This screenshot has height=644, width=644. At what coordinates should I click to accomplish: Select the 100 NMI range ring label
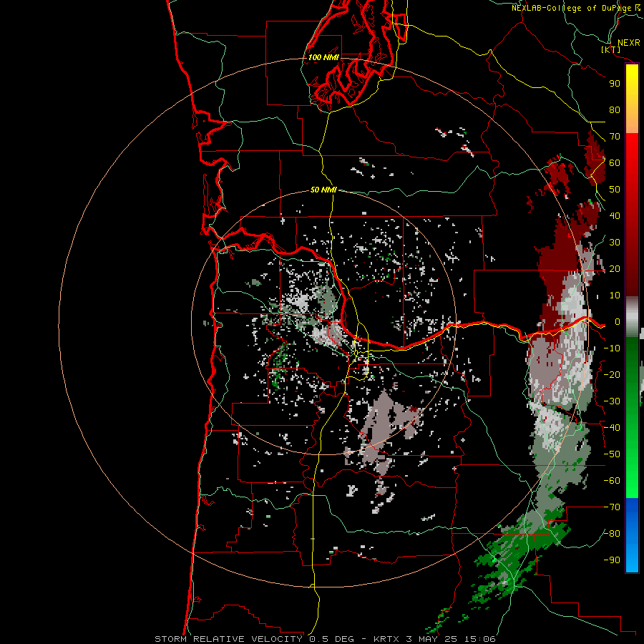(323, 57)
